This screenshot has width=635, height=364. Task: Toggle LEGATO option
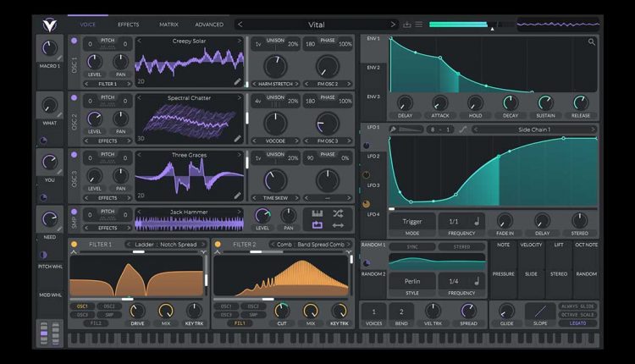point(578,323)
